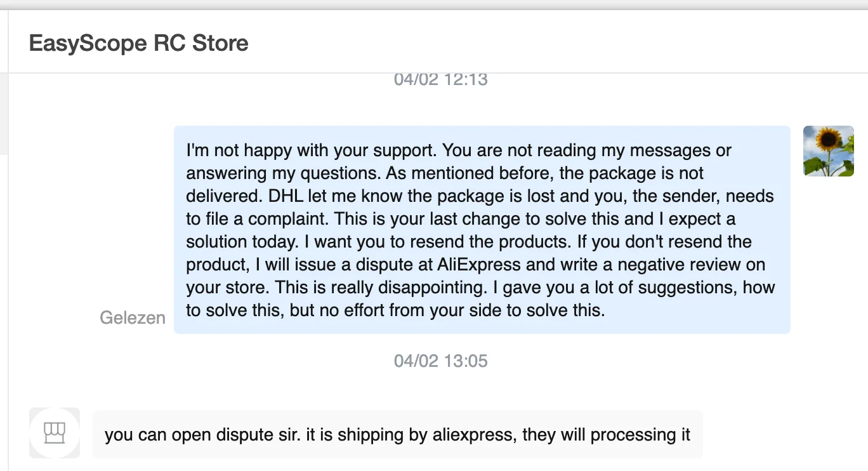The height and width of the screenshot is (471, 868).
Task: Select the 04/02 13:05 timestamp
Action: 440,361
